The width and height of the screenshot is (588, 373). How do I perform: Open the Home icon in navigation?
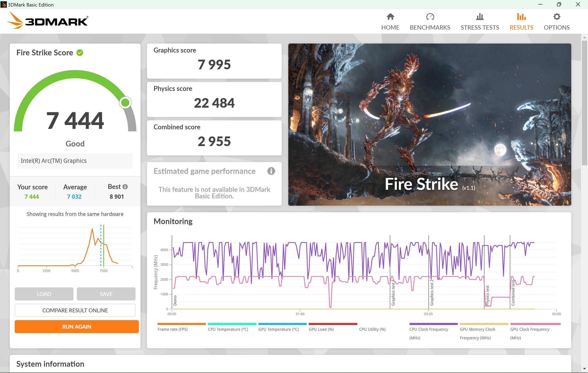tap(390, 17)
